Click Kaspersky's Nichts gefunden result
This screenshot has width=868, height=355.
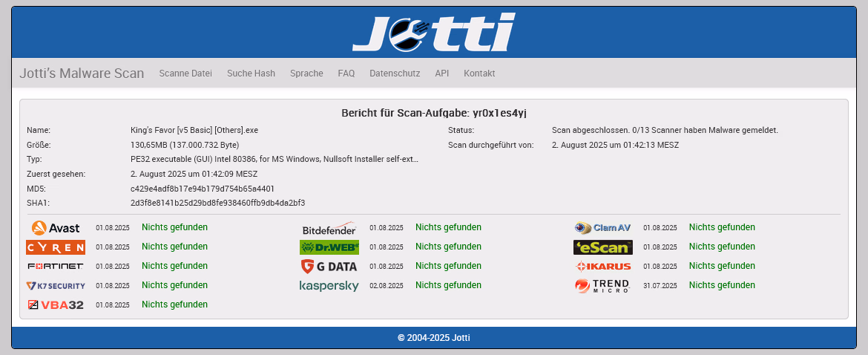(x=448, y=285)
